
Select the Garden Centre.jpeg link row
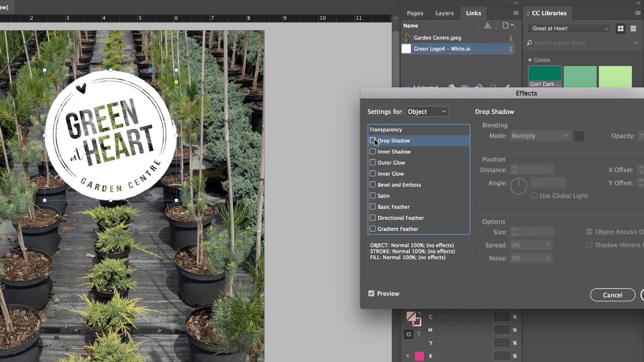point(458,38)
